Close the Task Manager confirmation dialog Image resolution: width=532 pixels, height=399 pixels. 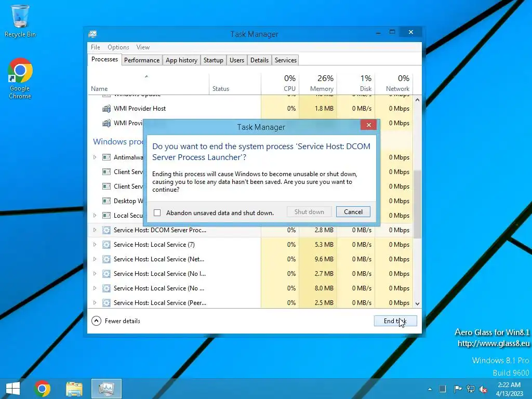click(x=368, y=125)
